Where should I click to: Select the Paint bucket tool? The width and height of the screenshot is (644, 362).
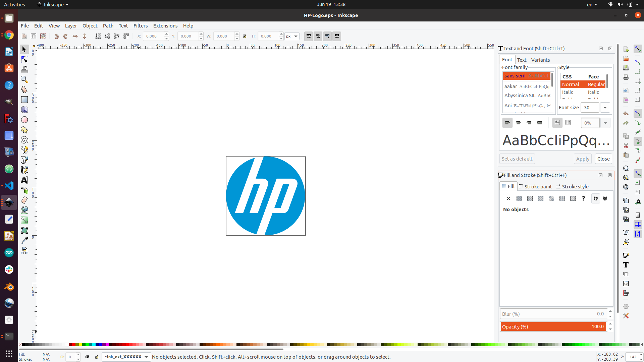coord(24,210)
